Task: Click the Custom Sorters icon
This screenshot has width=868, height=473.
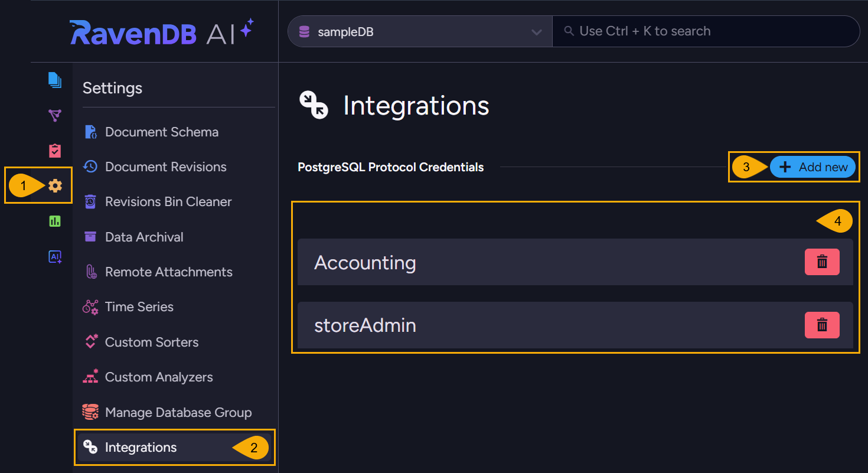Action: 91,341
